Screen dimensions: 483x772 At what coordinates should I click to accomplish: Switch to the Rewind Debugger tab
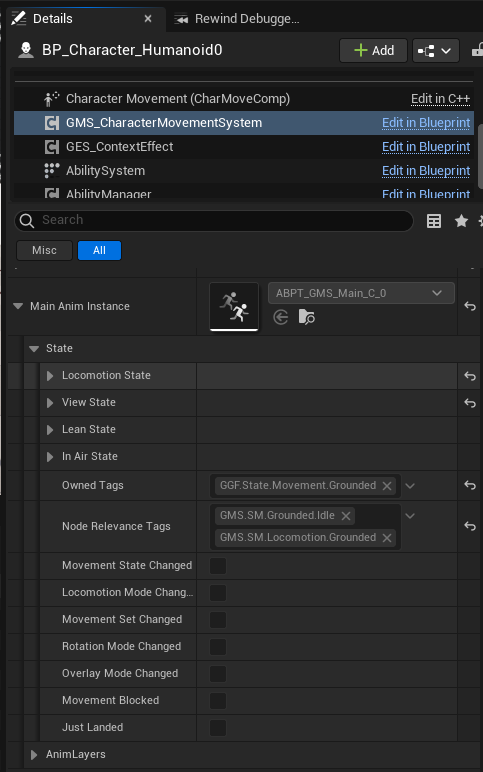coord(237,19)
